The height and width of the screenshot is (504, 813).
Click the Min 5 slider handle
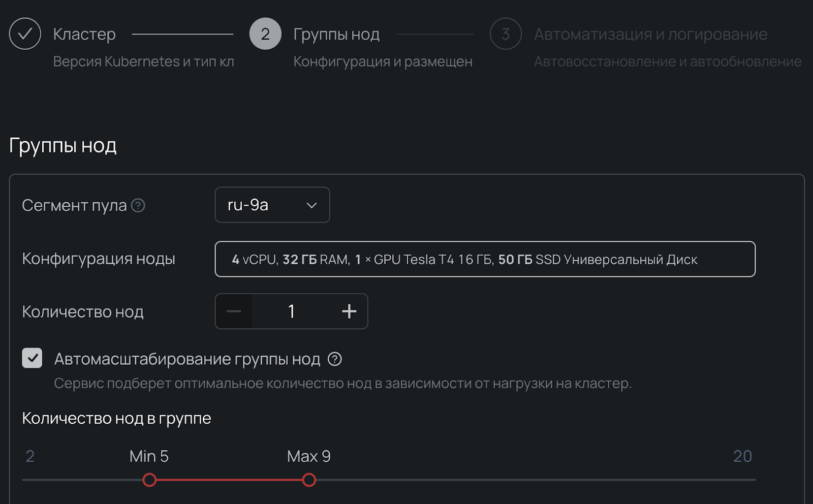pyautogui.click(x=149, y=480)
